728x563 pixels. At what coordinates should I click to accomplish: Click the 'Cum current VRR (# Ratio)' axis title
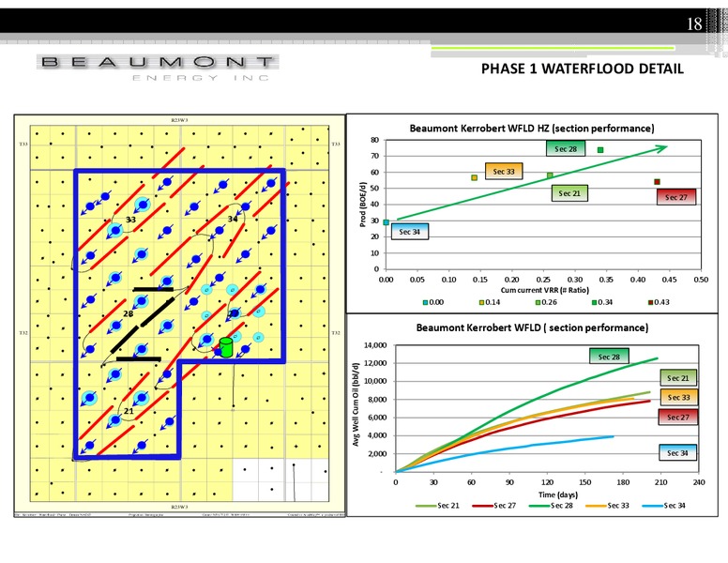tap(545, 290)
